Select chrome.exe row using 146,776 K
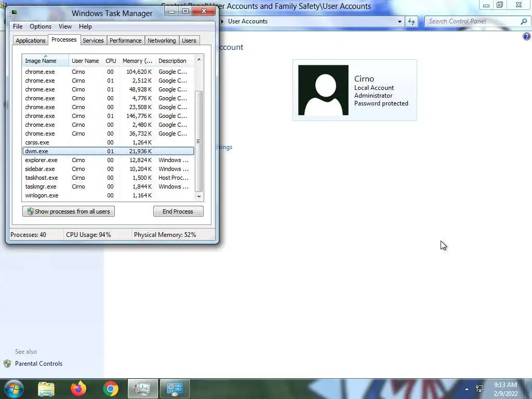The height and width of the screenshot is (399, 532). pyautogui.click(x=109, y=116)
